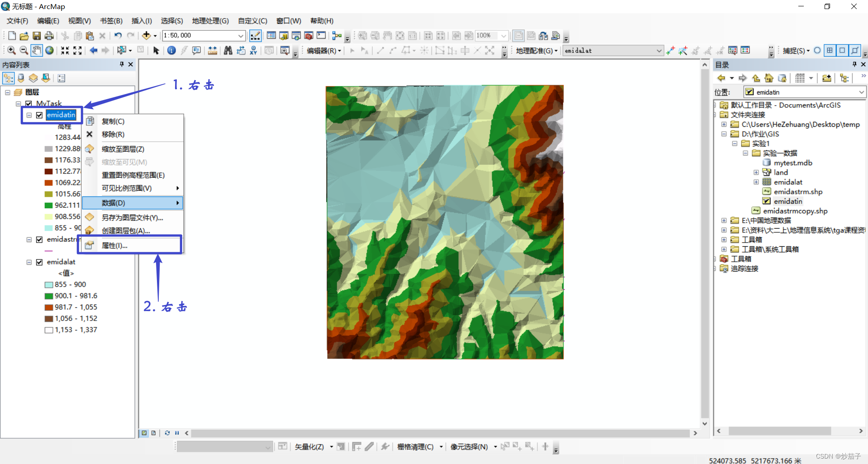Image resolution: width=868 pixels, height=464 pixels.
Task: Click the Add Data button
Action: pos(146,36)
